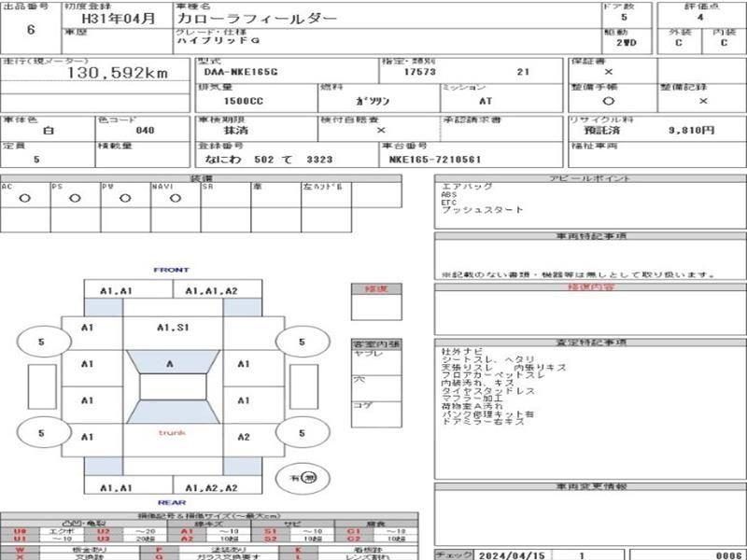Click the ○ mark under PW
747x560 pixels.
point(125,198)
